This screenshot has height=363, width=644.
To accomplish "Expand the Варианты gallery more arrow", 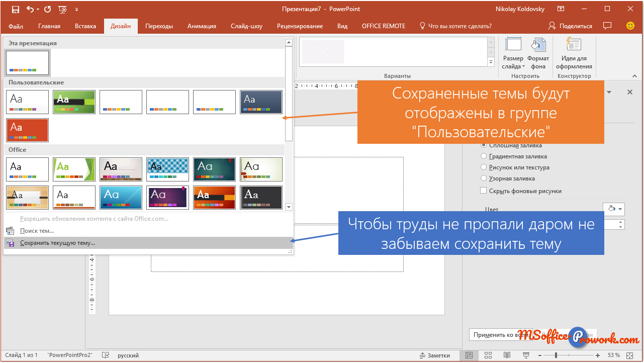I will click(491, 62).
